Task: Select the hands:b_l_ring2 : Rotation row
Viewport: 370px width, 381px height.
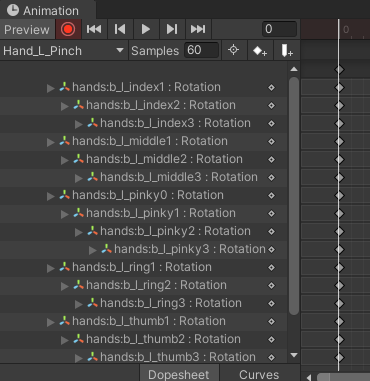Action: (143, 285)
